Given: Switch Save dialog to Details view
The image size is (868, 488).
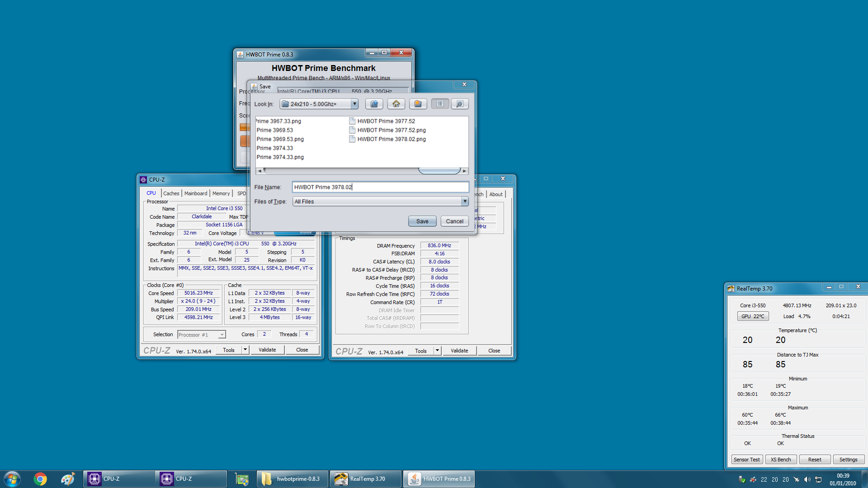Looking at the screenshot, I should coord(460,104).
